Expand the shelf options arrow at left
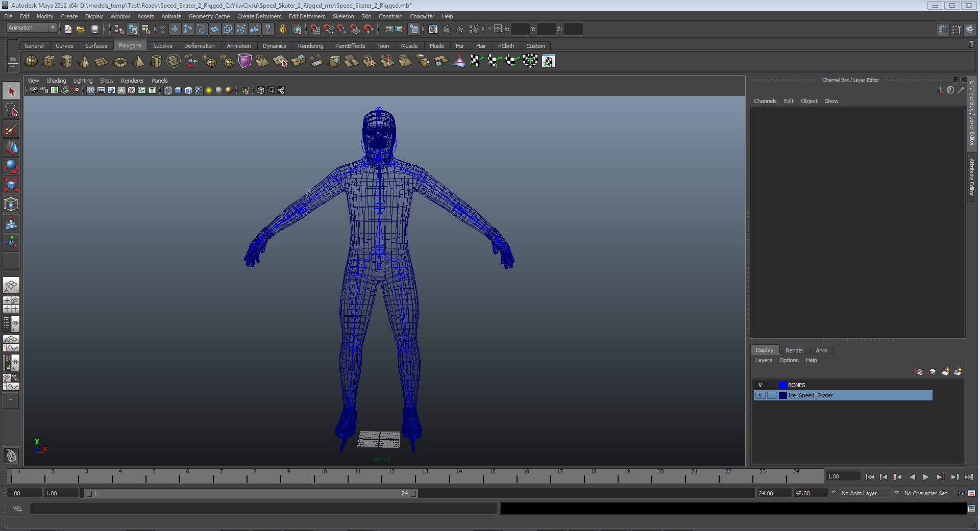This screenshot has width=980, height=531. 12,68
